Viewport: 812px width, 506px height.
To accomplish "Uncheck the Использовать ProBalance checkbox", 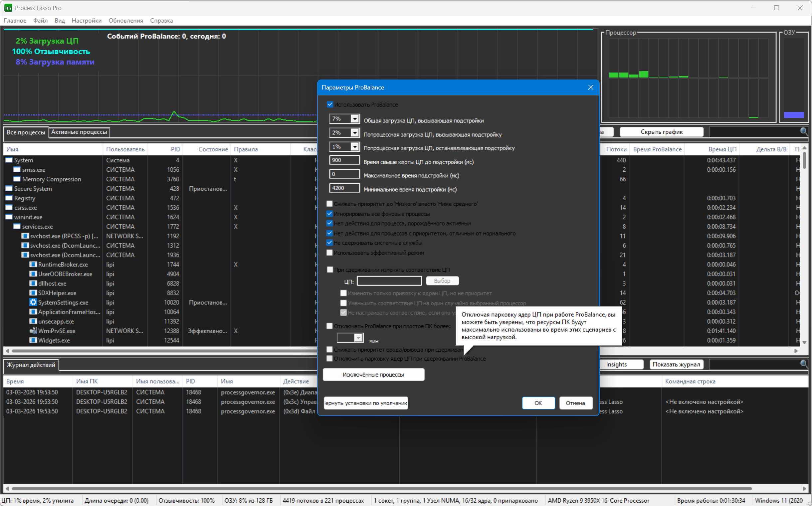I will [330, 104].
